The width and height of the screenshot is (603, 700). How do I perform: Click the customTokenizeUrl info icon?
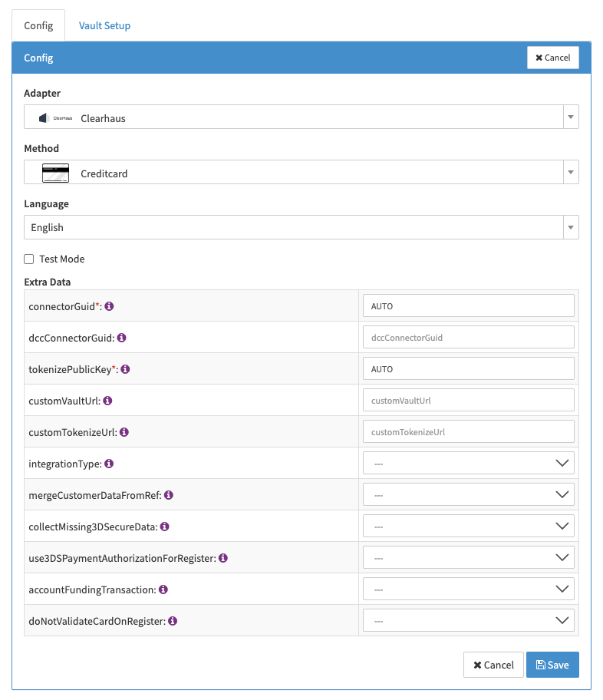pyautogui.click(x=124, y=432)
